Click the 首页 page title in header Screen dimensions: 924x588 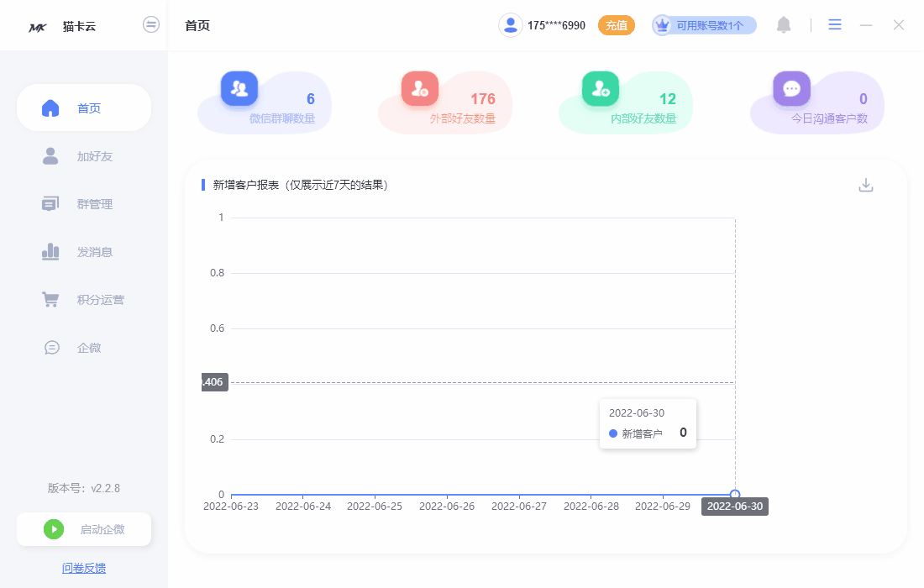tap(197, 25)
